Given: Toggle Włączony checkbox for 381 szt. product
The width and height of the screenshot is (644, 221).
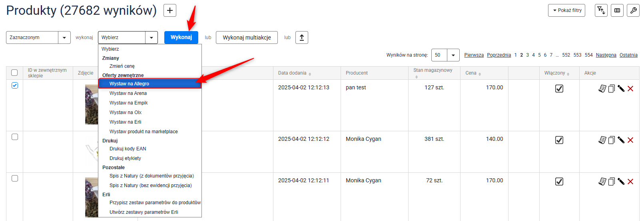Looking at the screenshot, I should click(559, 140).
